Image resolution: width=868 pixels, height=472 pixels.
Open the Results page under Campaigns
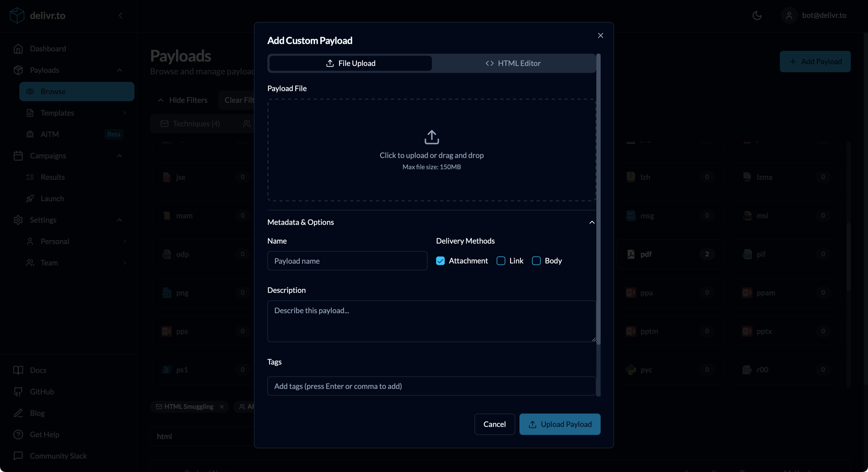(53, 177)
